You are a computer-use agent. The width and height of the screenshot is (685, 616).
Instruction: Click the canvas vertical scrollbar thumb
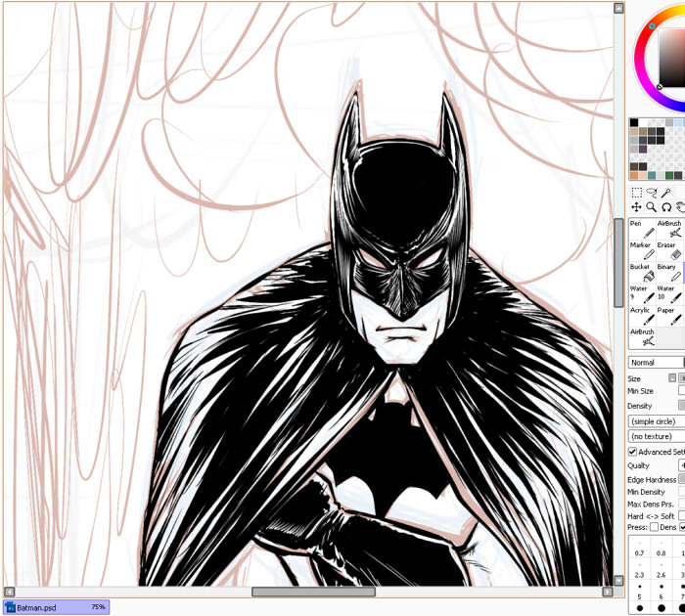click(618, 263)
